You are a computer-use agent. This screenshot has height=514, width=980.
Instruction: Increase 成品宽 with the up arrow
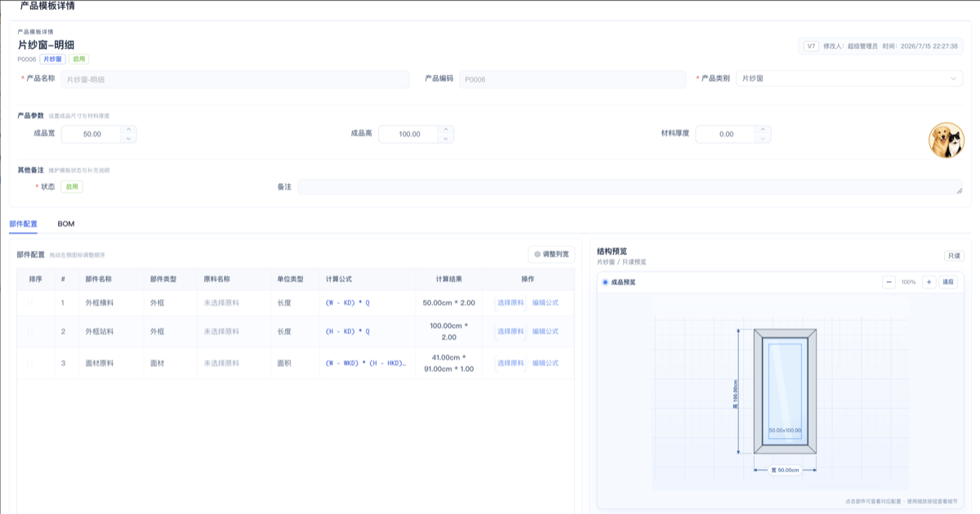[129, 129]
